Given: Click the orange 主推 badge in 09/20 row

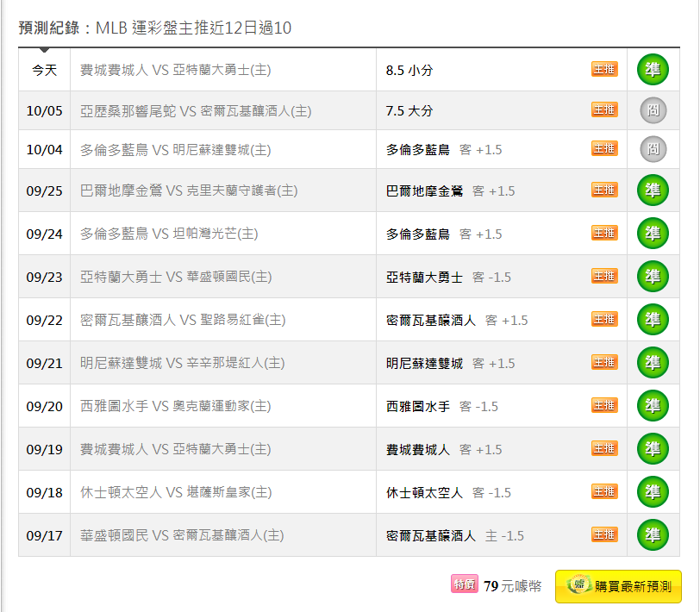Looking at the screenshot, I should click(x=604, y=405).
